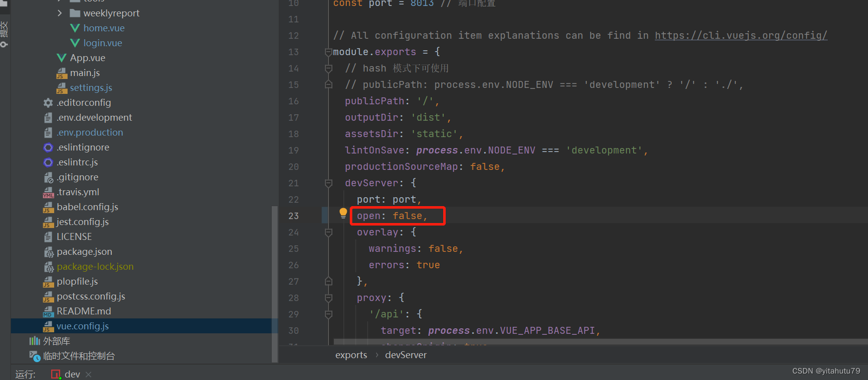The image size is (868, 380).
Task: Click on 'productionSourceMap: false' line
Action: (x=425, y=166)
